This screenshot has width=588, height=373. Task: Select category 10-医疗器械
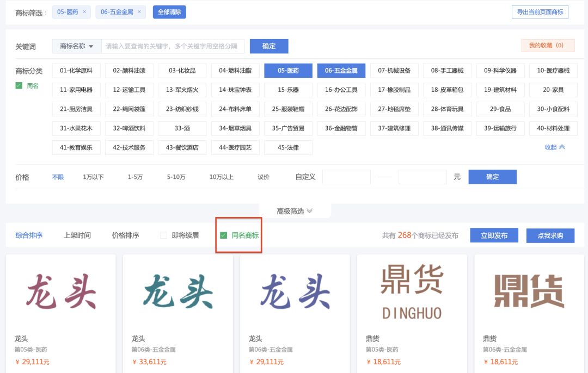click(x=553, y=70)
